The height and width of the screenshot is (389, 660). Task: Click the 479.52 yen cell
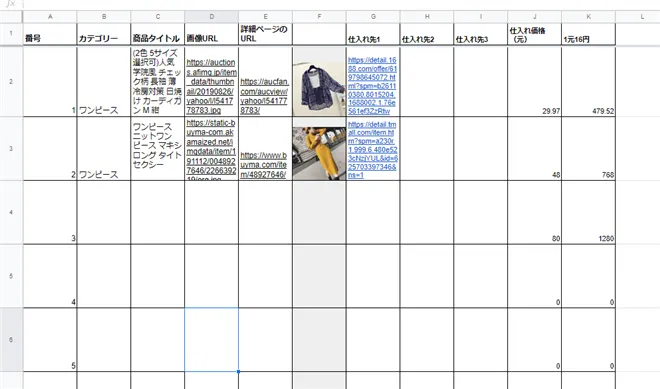pyautogui.click(x=588, y=81)
